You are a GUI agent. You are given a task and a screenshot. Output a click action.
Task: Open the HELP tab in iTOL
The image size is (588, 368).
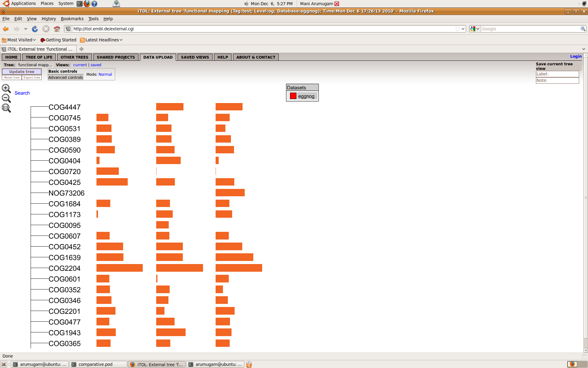[223, 57]
